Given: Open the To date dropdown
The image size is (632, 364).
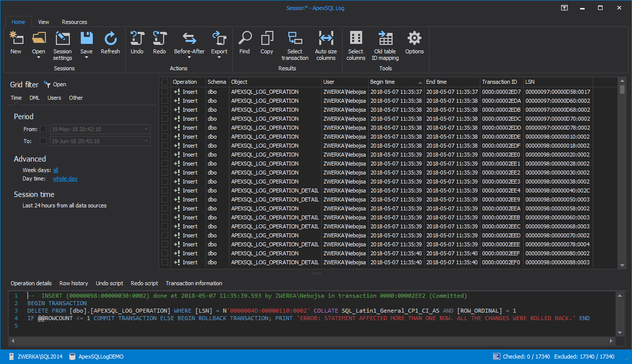Looking at the screenshot, I should (146, 141).
